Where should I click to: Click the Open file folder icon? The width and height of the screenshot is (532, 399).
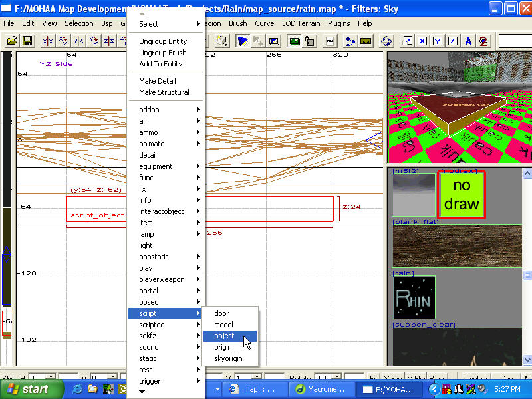click(12, 41)
